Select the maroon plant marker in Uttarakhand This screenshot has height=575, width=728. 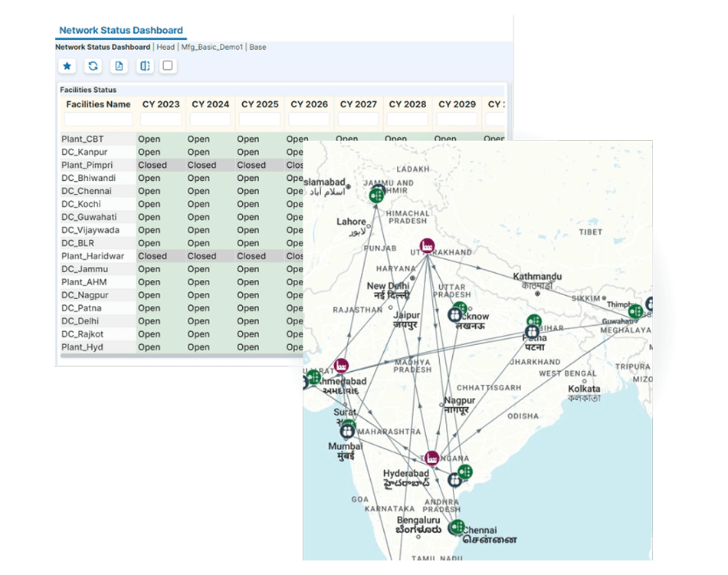coord(427,245)
